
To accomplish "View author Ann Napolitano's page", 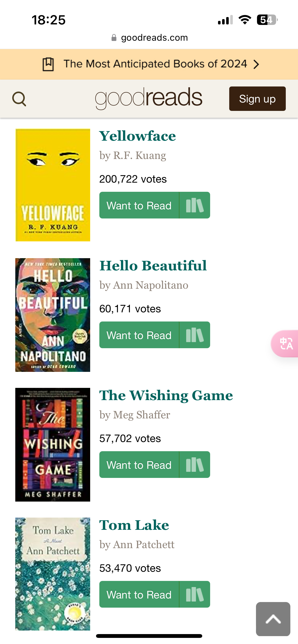I will 150,285.
